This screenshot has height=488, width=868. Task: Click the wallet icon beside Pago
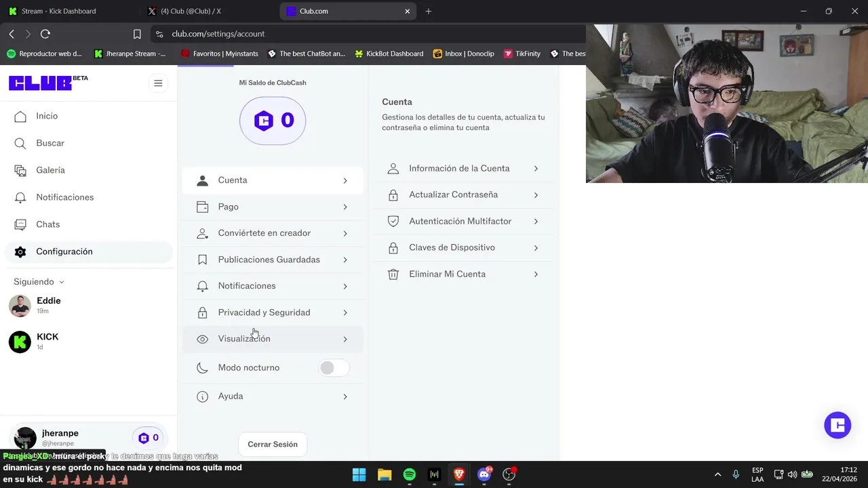202,207
